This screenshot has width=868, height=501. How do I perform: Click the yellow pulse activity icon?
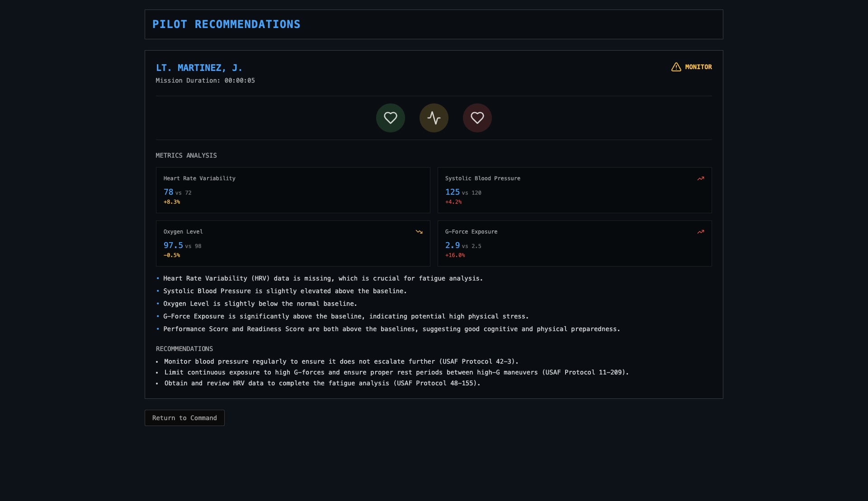434,118
